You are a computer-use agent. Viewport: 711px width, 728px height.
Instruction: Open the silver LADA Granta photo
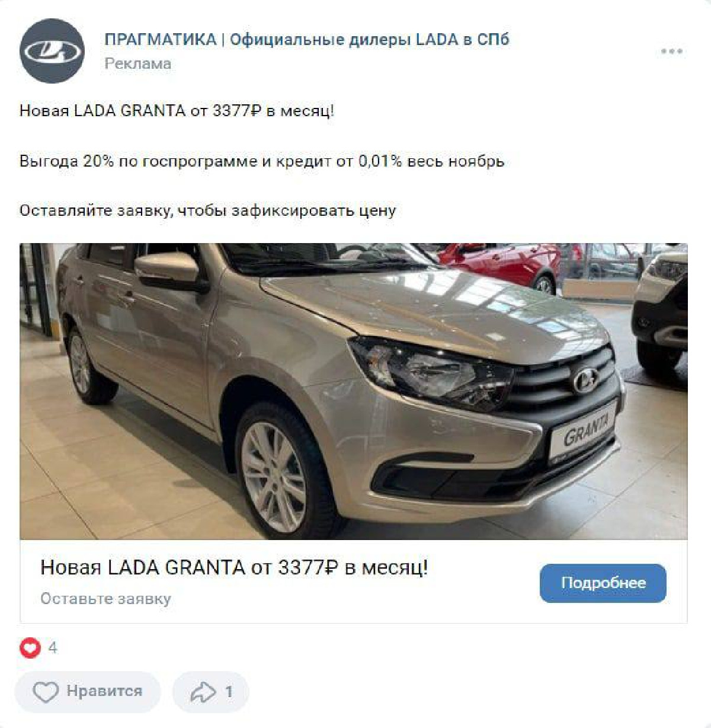[x=354, y=391]
